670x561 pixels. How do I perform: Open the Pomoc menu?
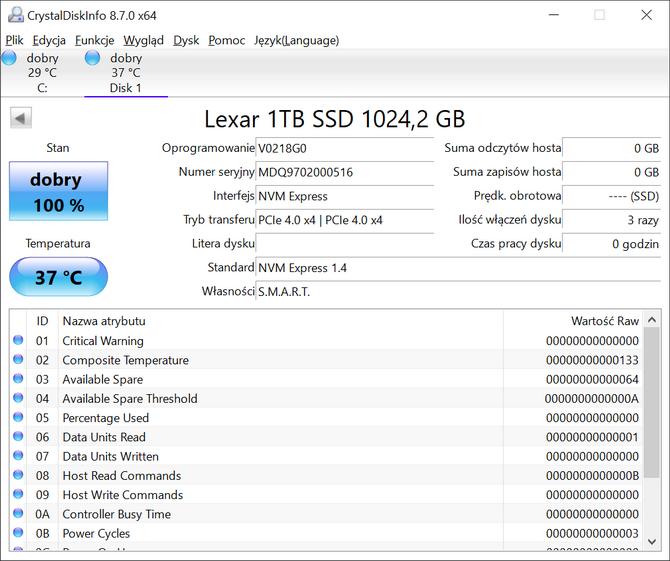coord(226,41)
